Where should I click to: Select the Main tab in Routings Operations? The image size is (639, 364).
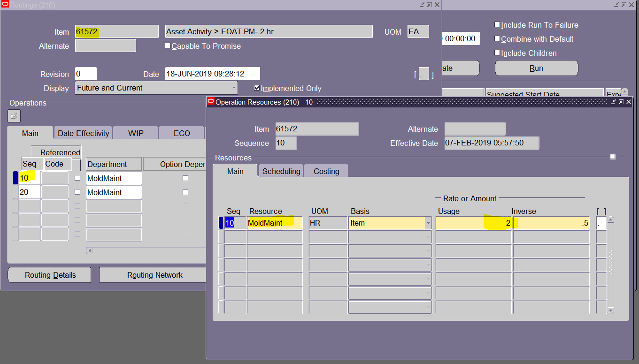[30, 133]
